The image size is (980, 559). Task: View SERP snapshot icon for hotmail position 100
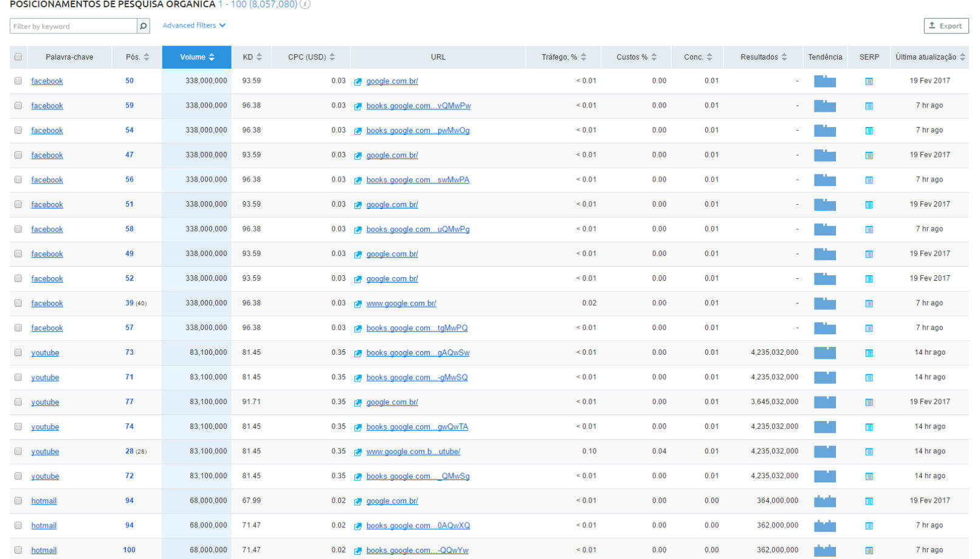[869, 550]
